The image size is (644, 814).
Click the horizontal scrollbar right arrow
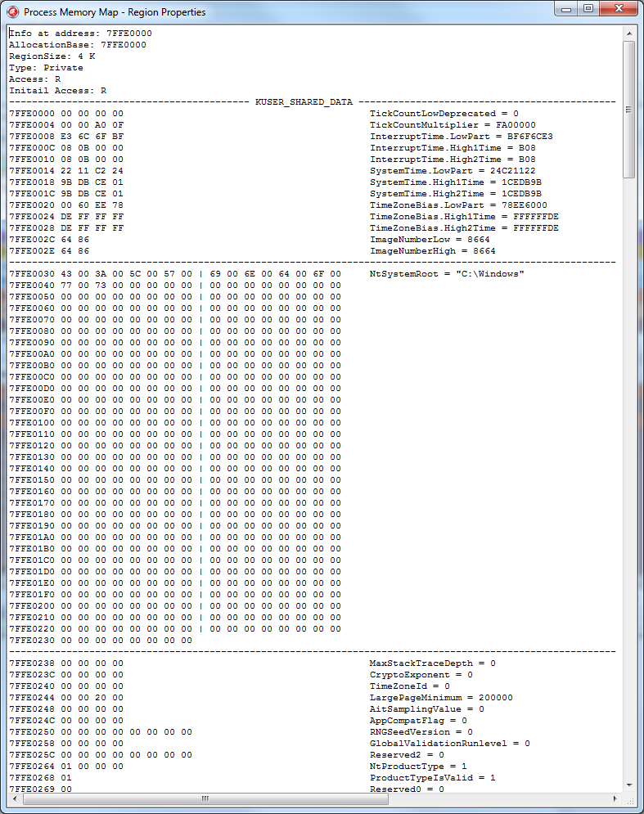point(615,798)
